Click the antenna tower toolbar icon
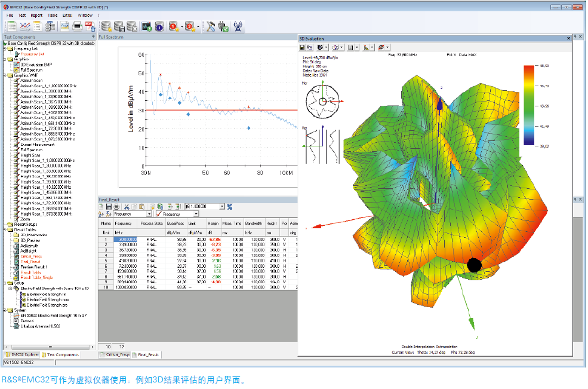 click(238, 26)
